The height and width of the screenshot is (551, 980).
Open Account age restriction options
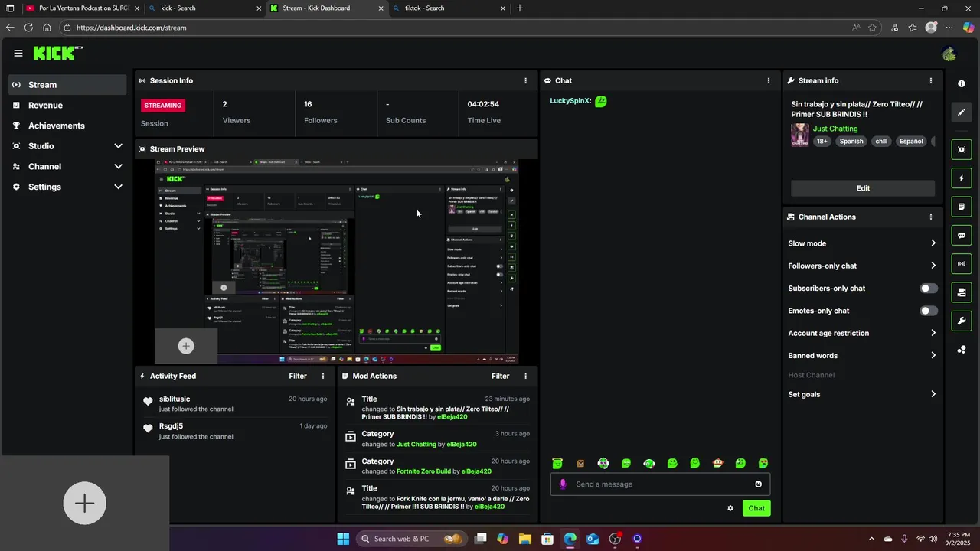(862, 333)
